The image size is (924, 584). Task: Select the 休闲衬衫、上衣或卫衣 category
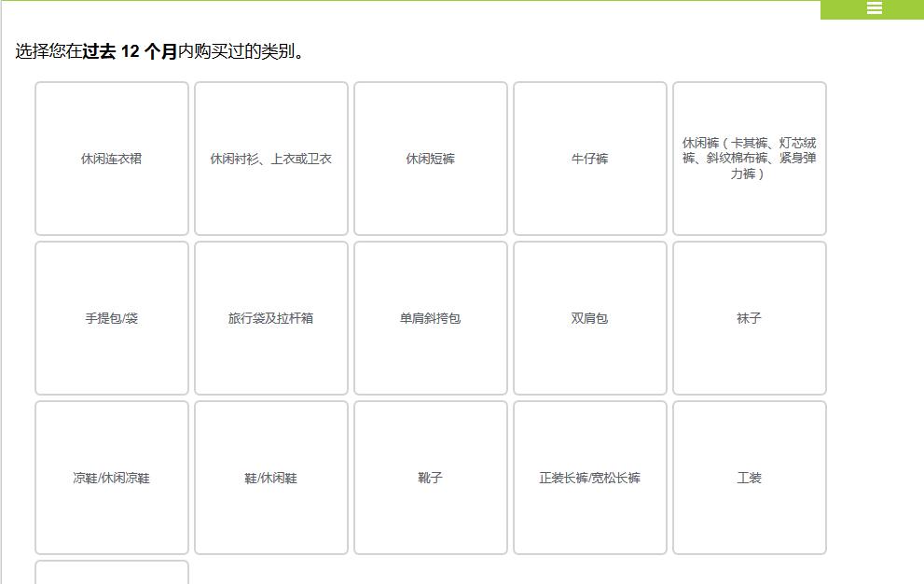point(270,158)
